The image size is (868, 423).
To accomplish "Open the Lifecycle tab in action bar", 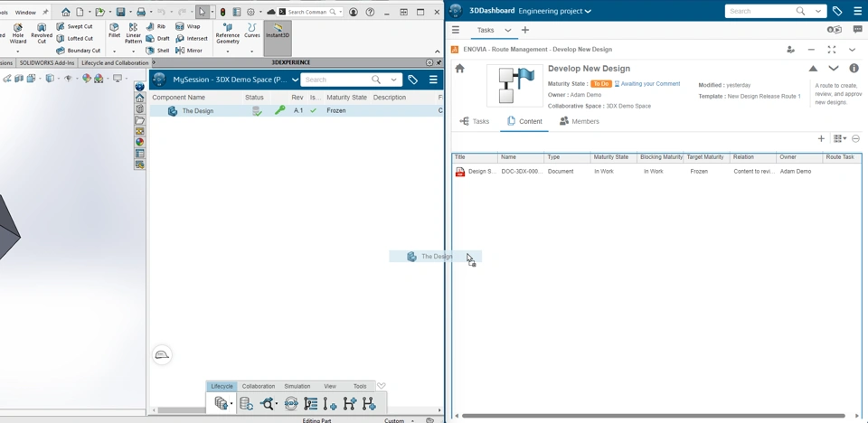I will tap(222, 387).
